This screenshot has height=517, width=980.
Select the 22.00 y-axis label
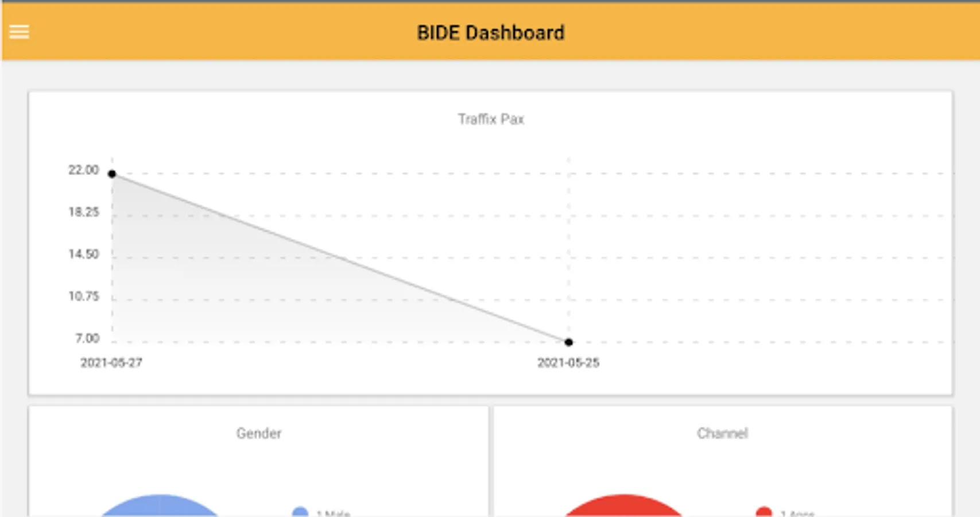click(x=84, y=170)
